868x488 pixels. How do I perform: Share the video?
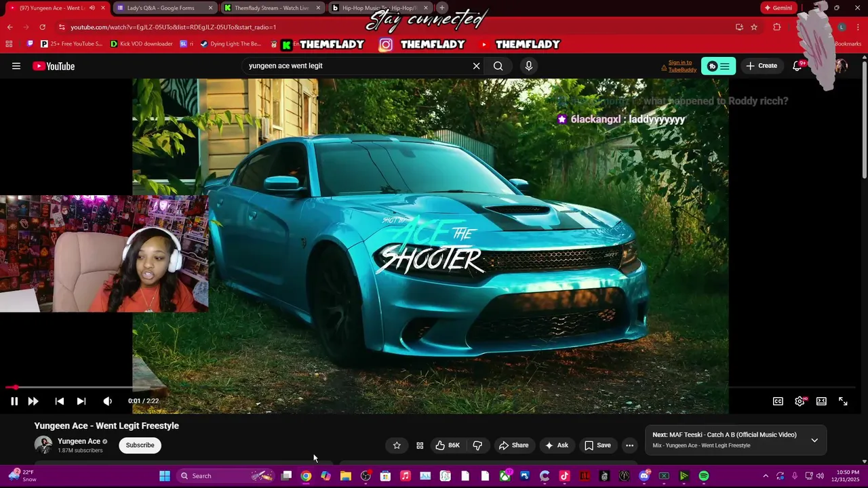(513, 445)
